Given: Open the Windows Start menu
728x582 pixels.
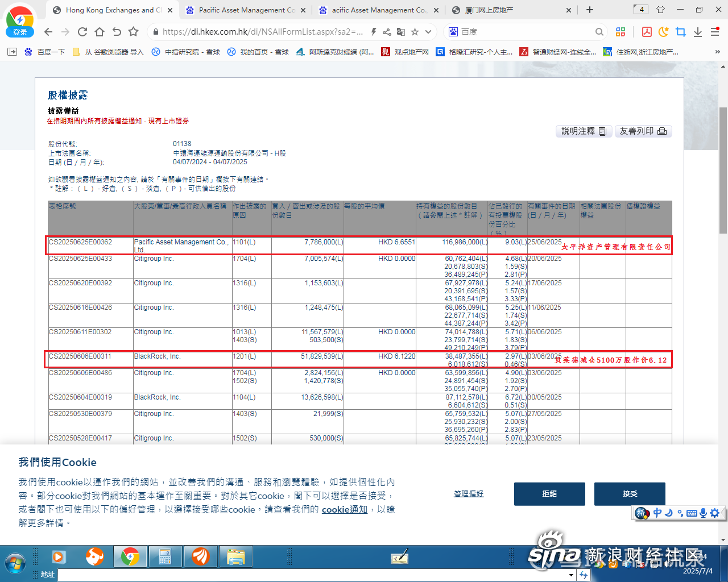Looking at the screenshot, I should click(15, 564).
